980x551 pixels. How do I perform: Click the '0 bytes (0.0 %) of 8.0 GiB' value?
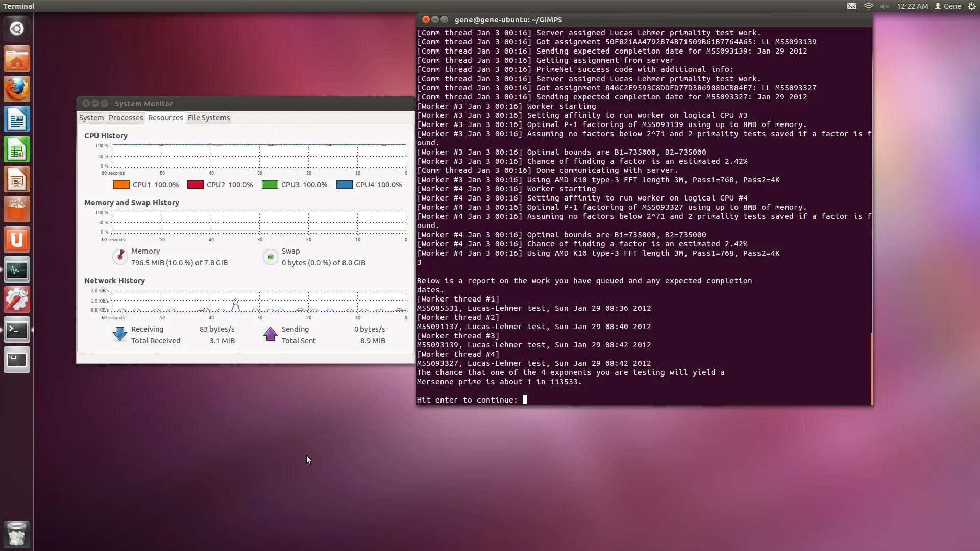(324, 263)
